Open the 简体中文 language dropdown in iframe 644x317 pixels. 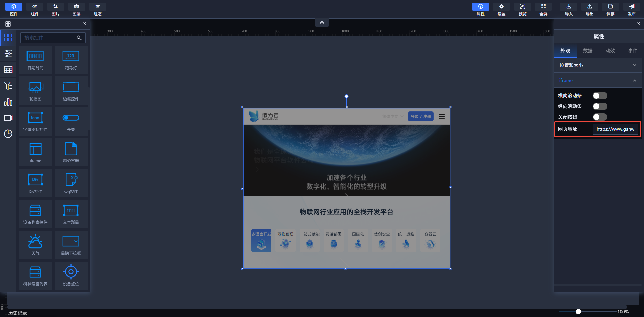point(393,116)
